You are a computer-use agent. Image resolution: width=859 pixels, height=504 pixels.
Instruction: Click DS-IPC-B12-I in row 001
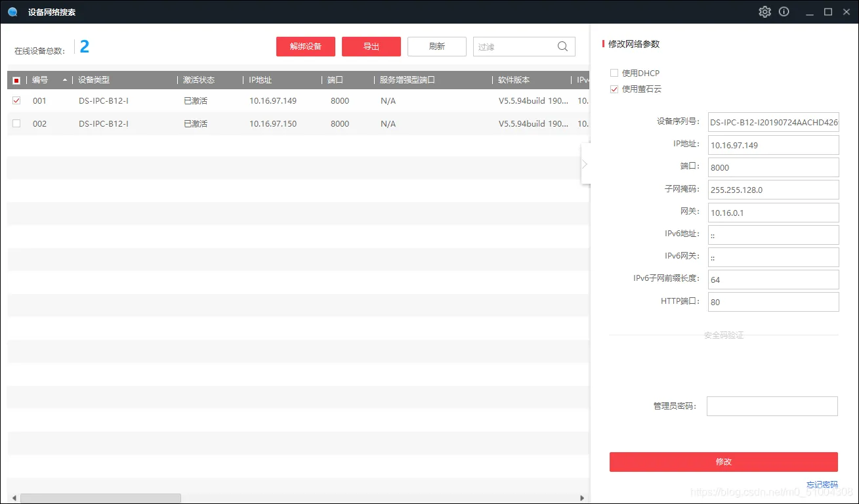[x=104, y=101]
